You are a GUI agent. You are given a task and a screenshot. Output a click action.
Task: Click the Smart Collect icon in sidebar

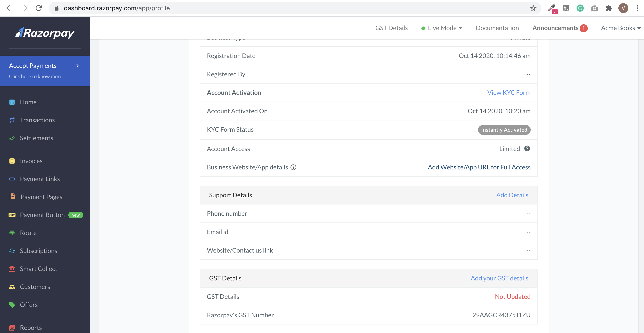pos(12,269)
